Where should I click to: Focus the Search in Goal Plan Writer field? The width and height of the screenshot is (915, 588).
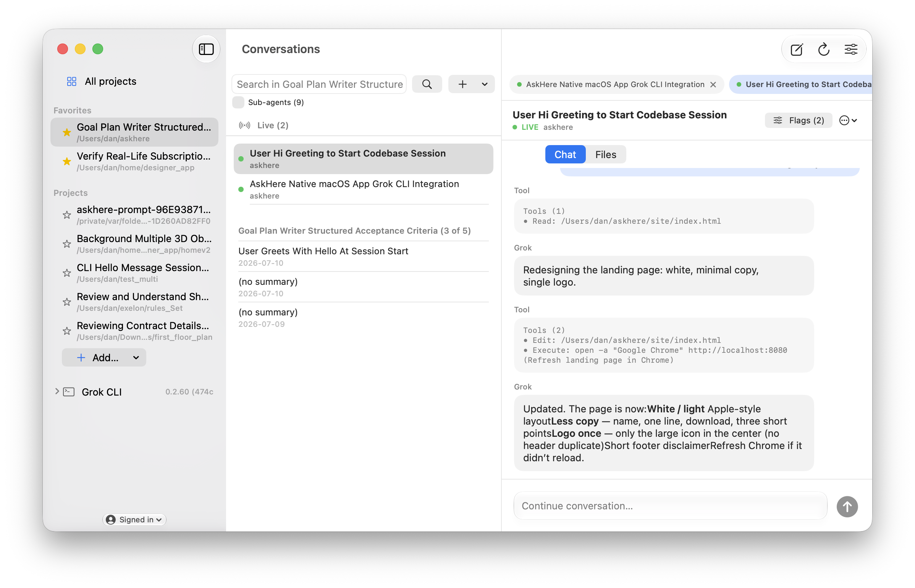(319, 84)
